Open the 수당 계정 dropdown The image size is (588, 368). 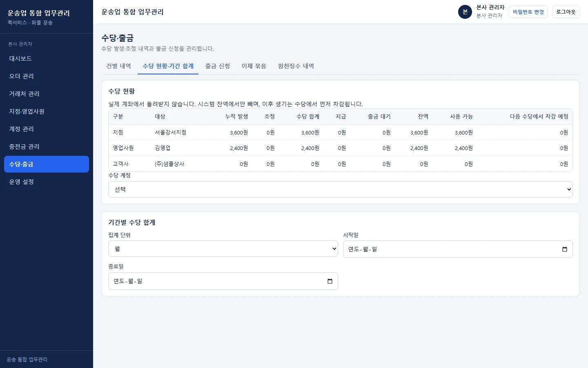[341, 189]
